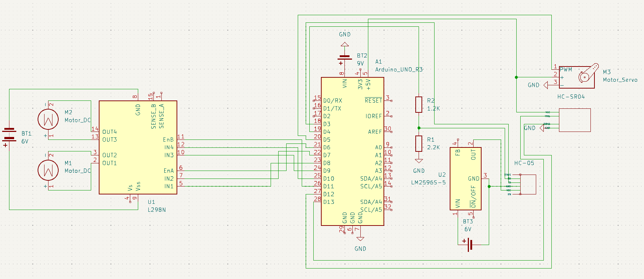Image resolution: width=644 pixels, height=279 pixels.
Task: Click the BT1 reference label
Action: (x=26, y=134)
